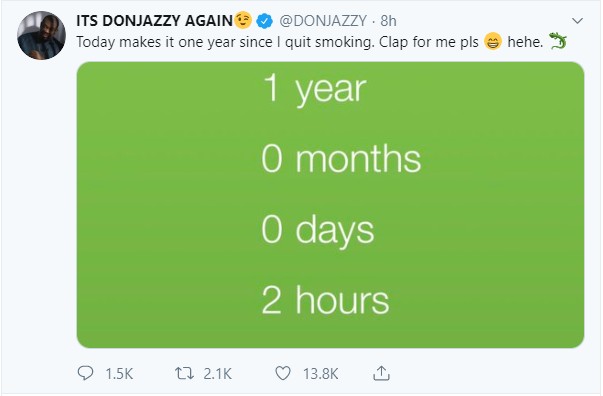Open the 8h timestamp permalink
The width and height of the screenshot is (603, 396).
coord(388,21)
